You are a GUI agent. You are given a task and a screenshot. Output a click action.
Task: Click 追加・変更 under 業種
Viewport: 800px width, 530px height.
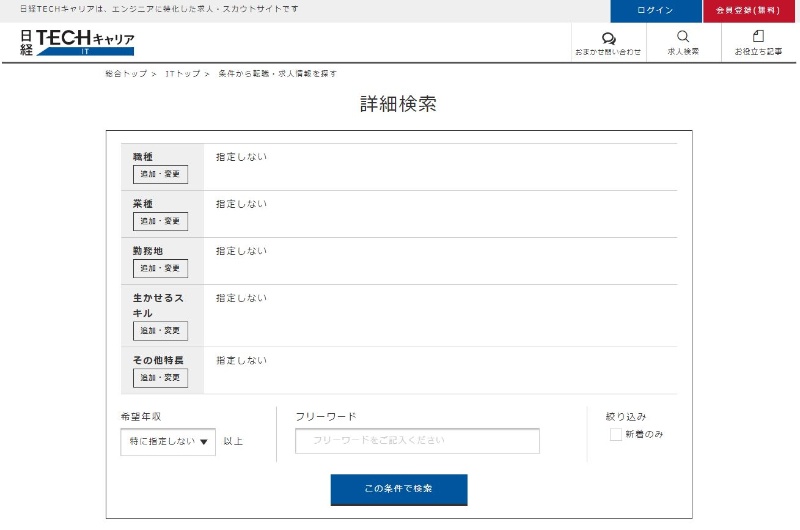click(160, 221)
